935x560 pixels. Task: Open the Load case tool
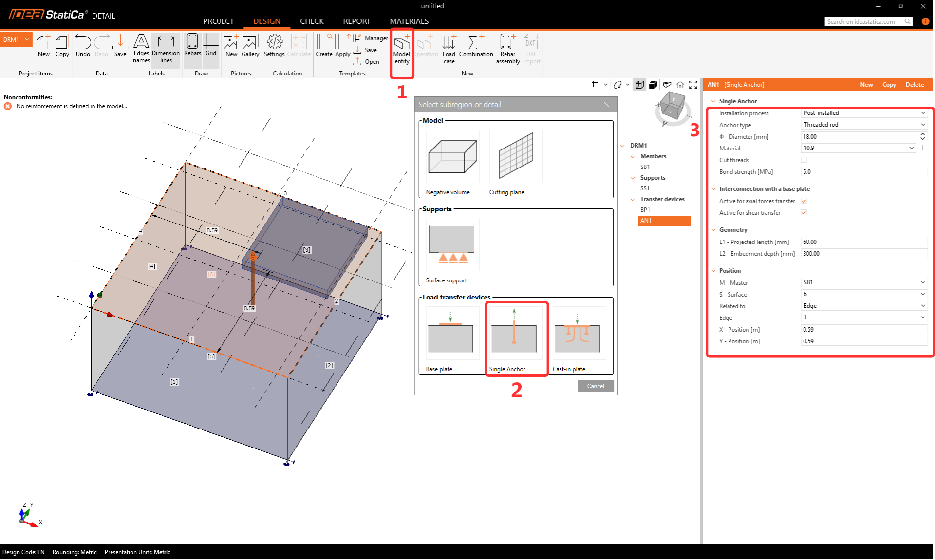449,44
